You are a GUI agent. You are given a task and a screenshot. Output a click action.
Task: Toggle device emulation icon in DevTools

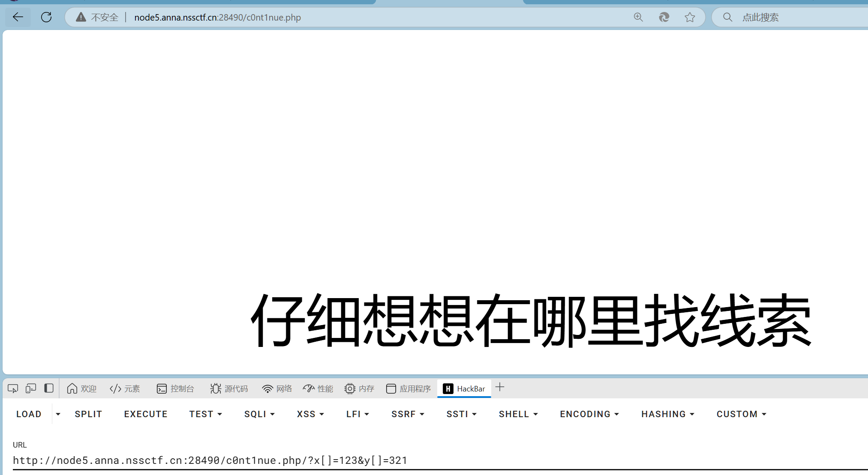[x=31, y=388]
